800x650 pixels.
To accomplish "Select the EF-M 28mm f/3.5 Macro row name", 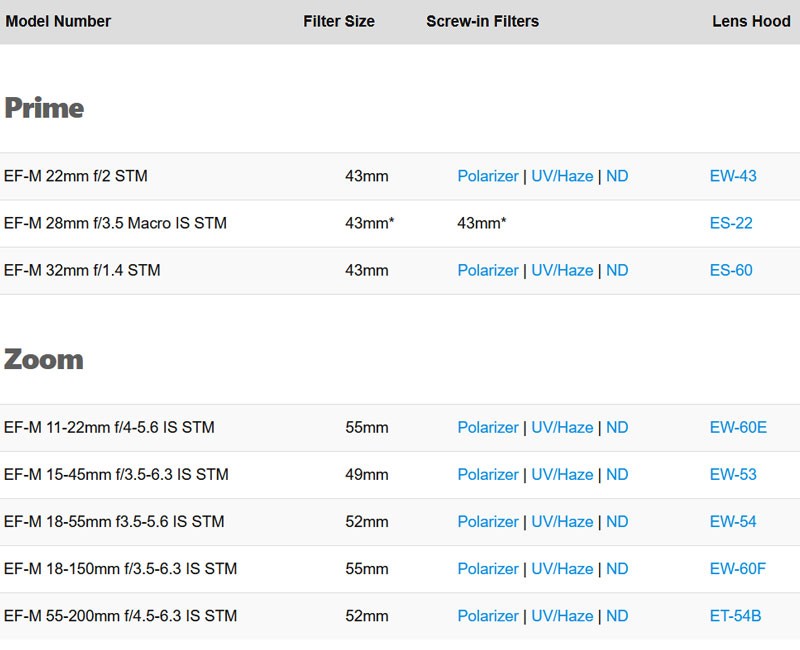I will pyautogui.click(x=115, y=223).
